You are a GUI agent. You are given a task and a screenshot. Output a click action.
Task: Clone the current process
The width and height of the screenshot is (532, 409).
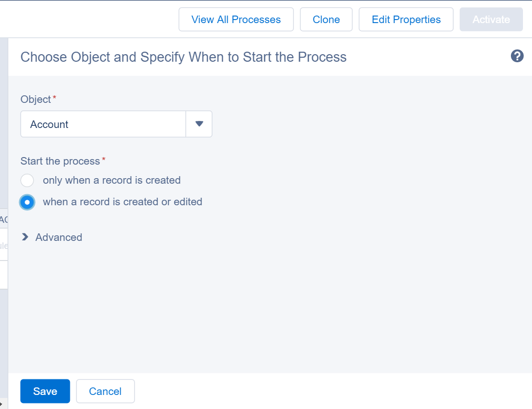[326, 20]
